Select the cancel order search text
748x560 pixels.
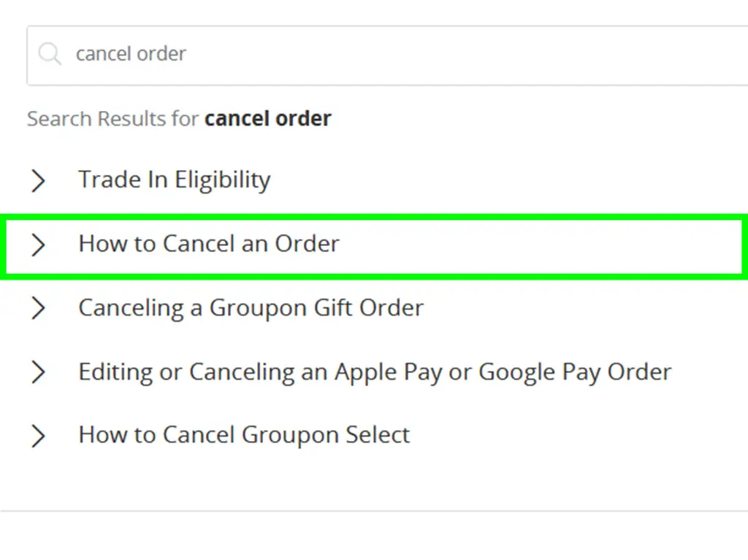coord(131,53)
